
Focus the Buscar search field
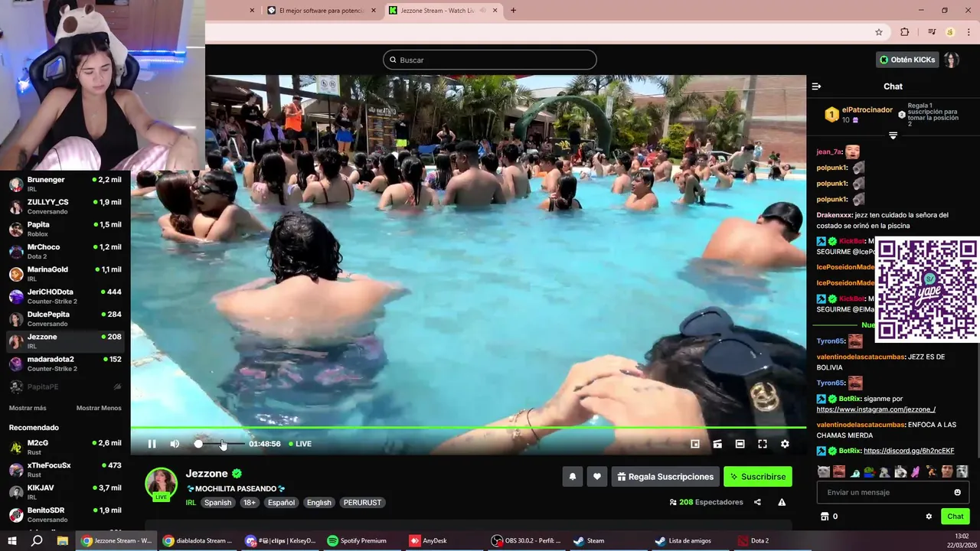point(490,60)
